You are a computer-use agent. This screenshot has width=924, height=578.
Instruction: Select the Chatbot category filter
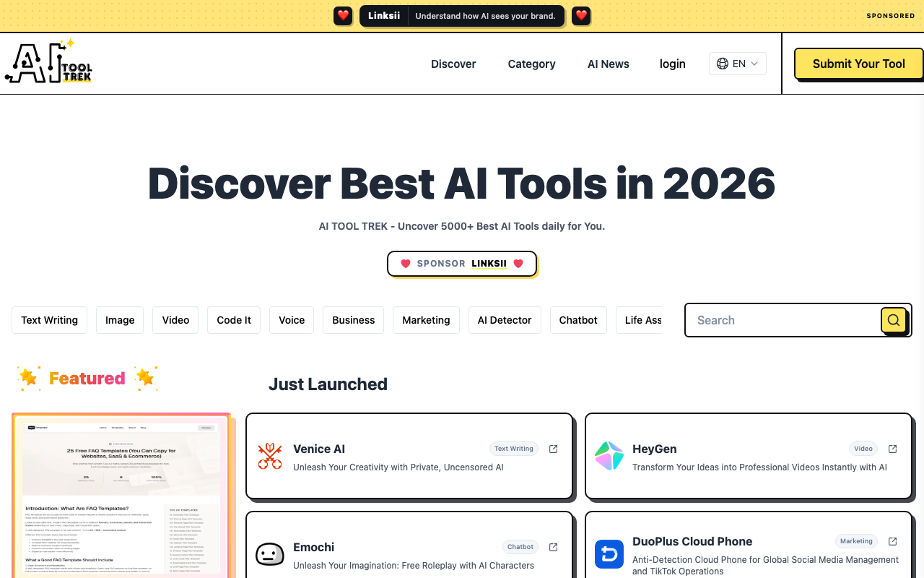[x=578, y=320]
